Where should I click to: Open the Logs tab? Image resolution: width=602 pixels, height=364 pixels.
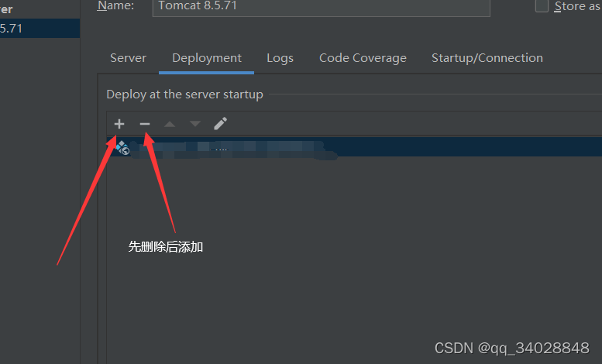(280, 58)
